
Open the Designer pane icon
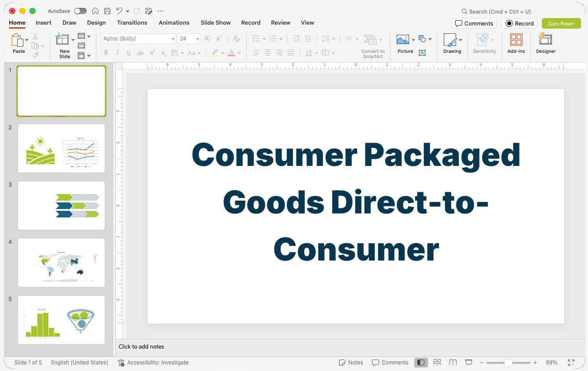[x=545, y=39]
